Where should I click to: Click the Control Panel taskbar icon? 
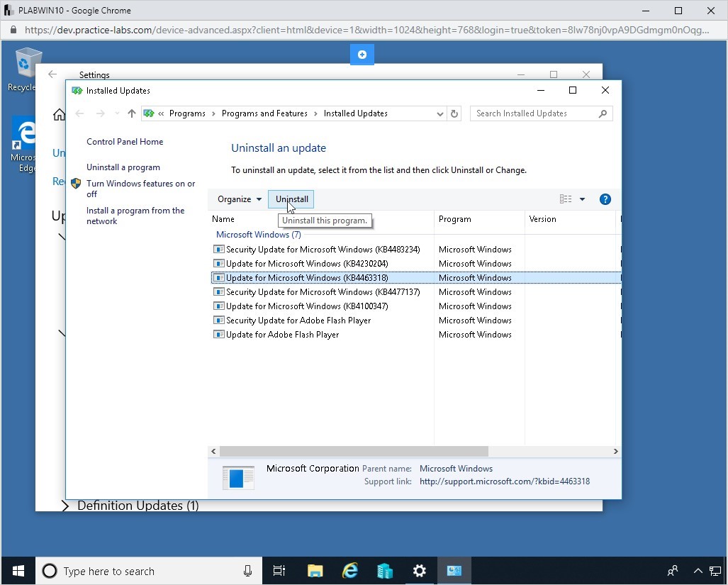click(454, 571)
